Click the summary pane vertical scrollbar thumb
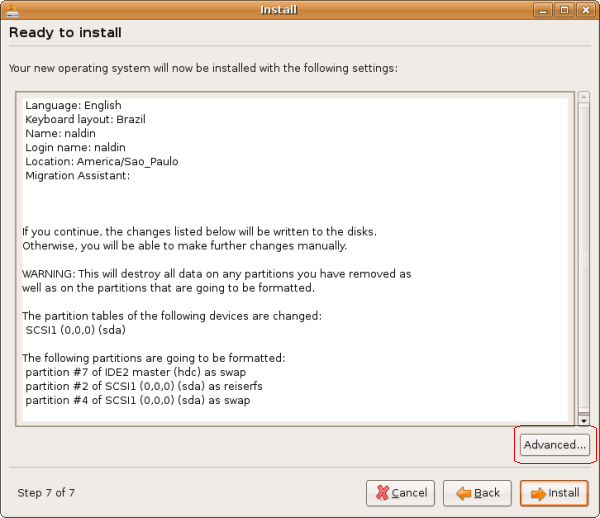600x518 pixels. (x=584, y=258)
